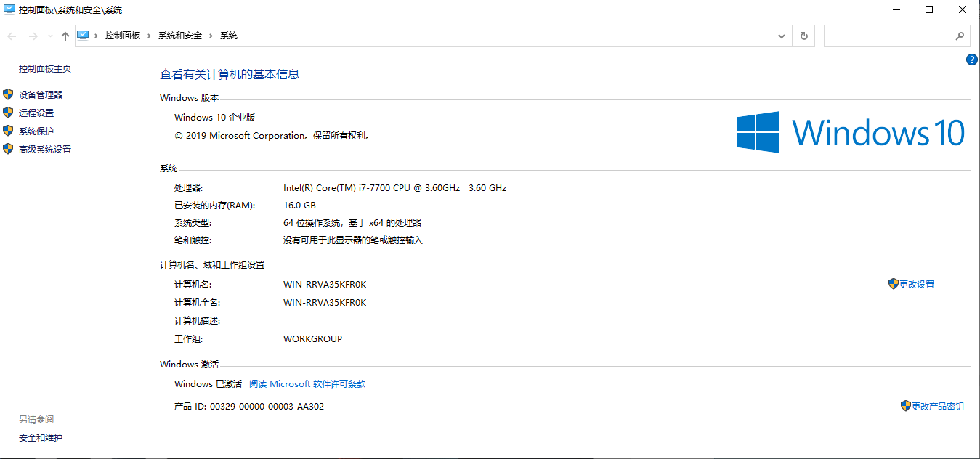
Task: Read the Microsoft 软件许可条款 link
Action: point(307,383)
